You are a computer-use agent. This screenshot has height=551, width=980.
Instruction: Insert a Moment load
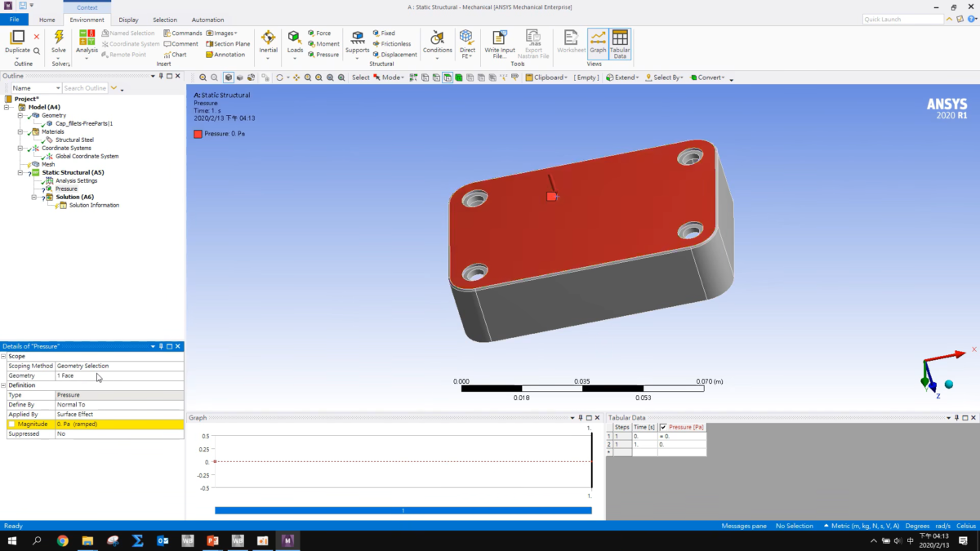(x=323, y=44)
